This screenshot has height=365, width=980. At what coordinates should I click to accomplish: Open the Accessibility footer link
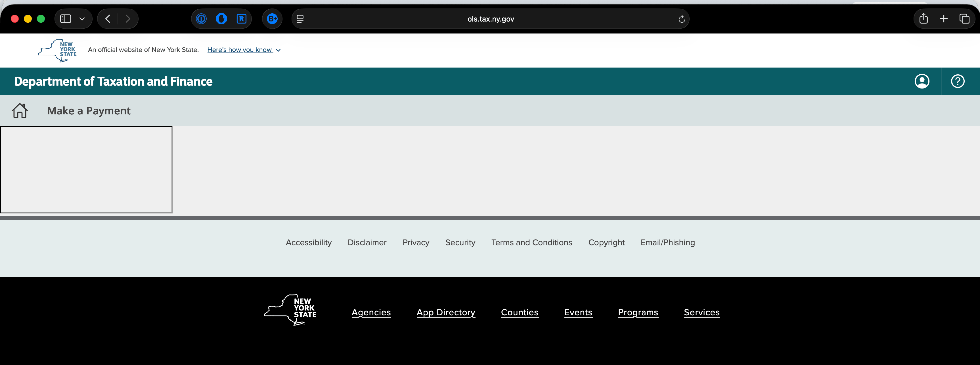pyautogui.click(x=309, y=243)
